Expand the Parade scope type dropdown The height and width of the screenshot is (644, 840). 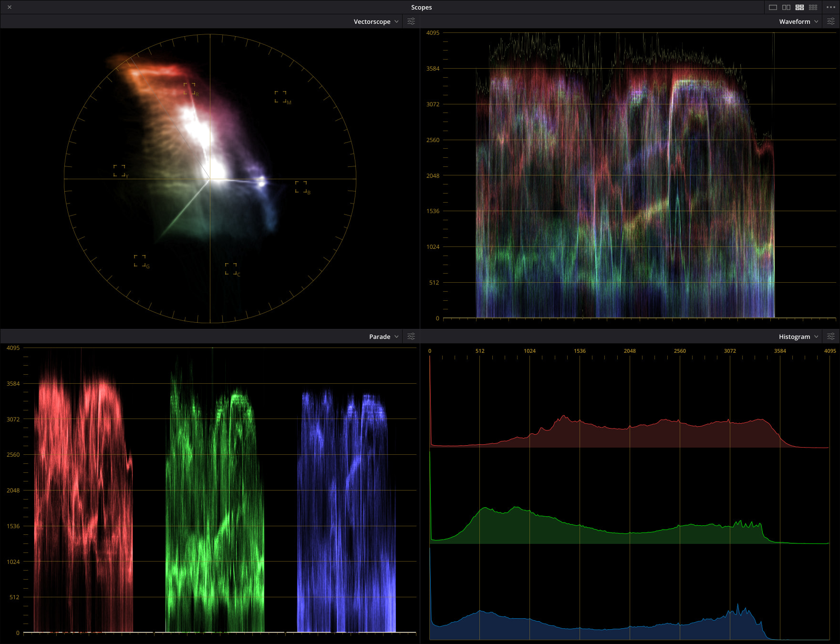pos(384,337)
